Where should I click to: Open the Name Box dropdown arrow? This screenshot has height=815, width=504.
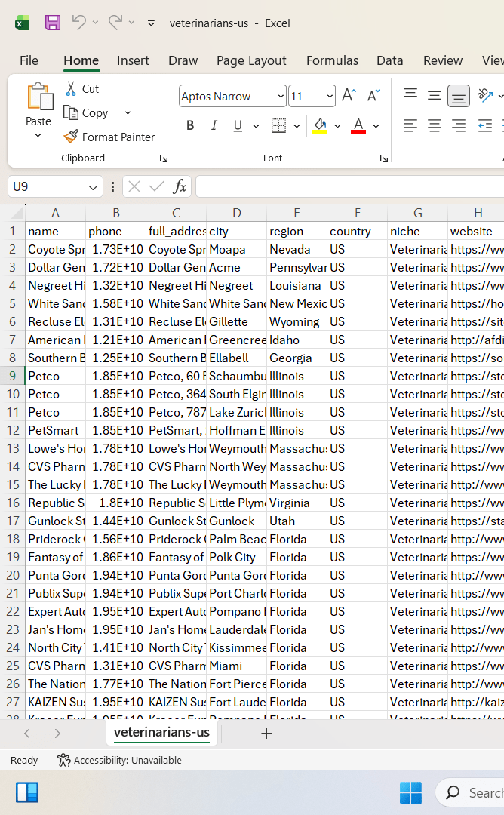(93, 187)
